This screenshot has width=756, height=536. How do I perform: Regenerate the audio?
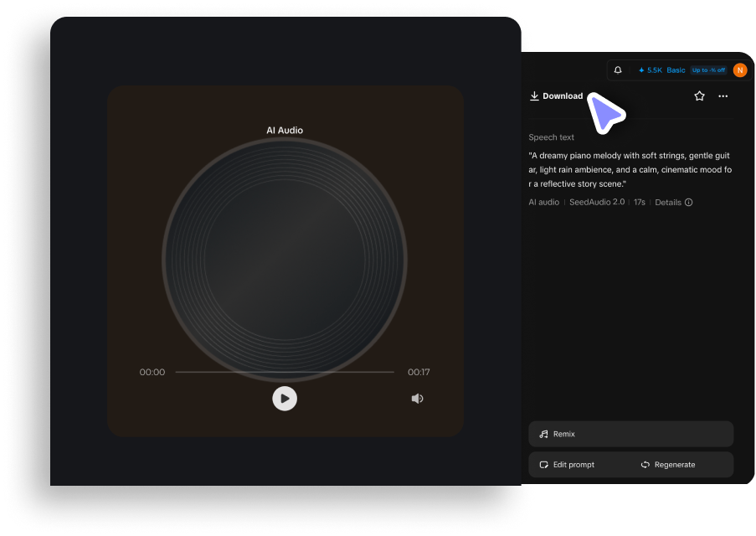click(x=668, y=465)
